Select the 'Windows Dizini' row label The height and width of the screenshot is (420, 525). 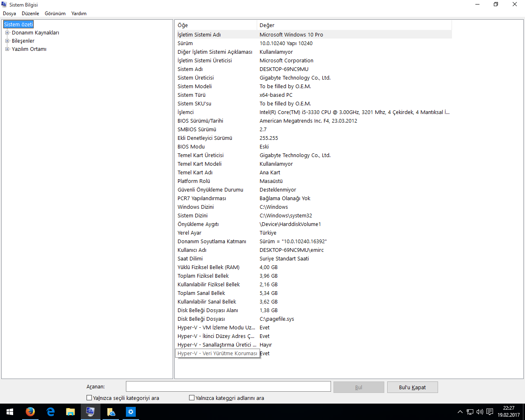point(196,207)
